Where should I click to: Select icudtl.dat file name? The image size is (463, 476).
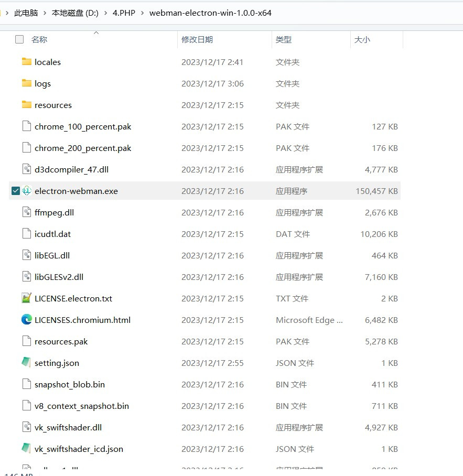click(x=53, y=234)
